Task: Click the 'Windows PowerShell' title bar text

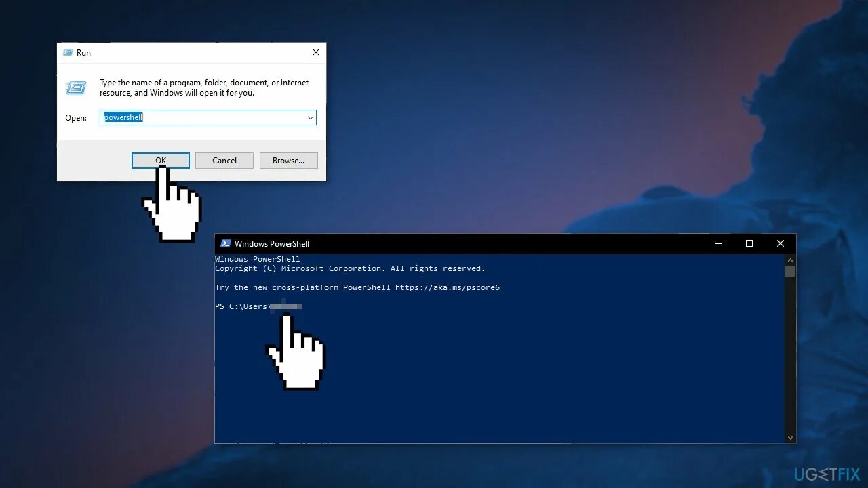Action: coord(272,243)
